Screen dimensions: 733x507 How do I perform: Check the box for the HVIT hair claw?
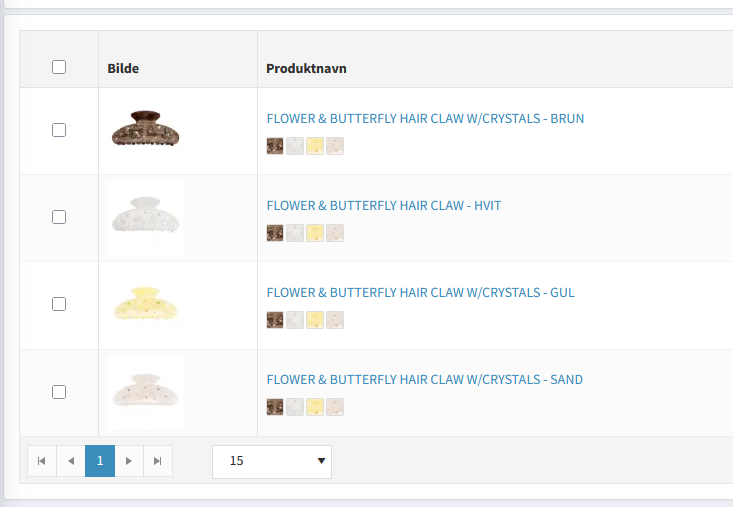[59, 217]
